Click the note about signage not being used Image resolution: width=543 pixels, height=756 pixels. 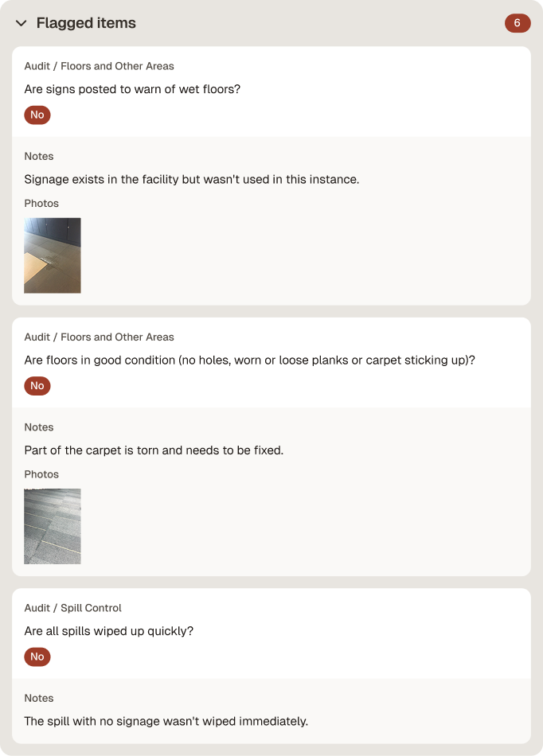pyautogui.click(x=191, y=179)
